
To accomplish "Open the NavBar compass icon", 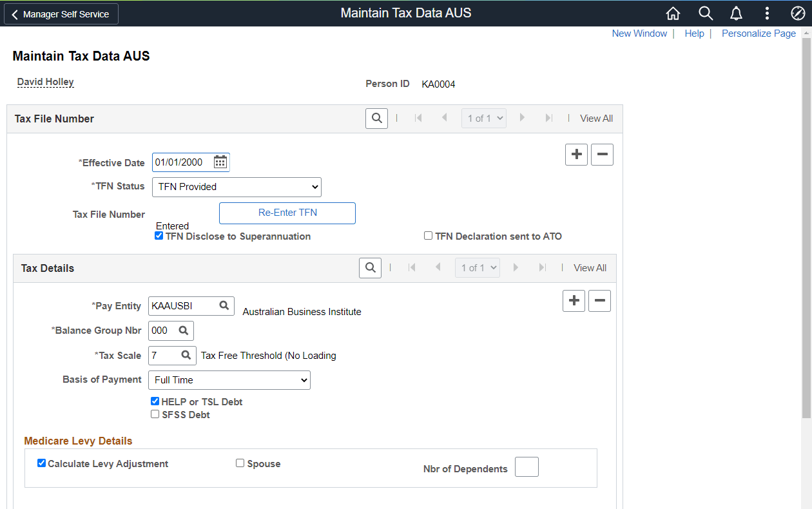I will [x=798, y=13].
